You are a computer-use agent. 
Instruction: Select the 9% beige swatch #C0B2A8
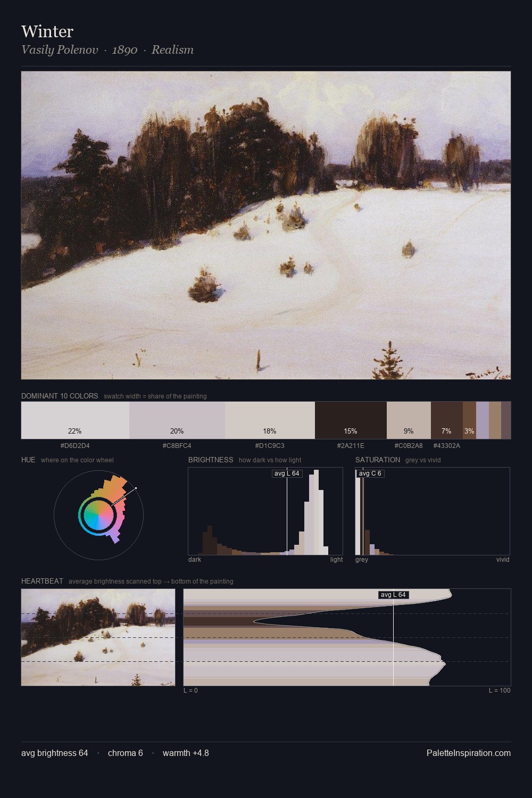409,420
